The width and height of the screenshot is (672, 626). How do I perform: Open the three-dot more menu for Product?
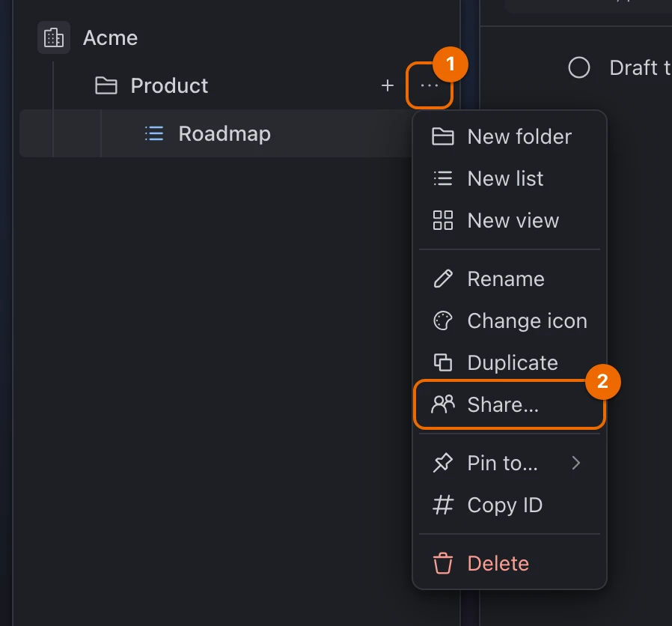pos(429,86)
